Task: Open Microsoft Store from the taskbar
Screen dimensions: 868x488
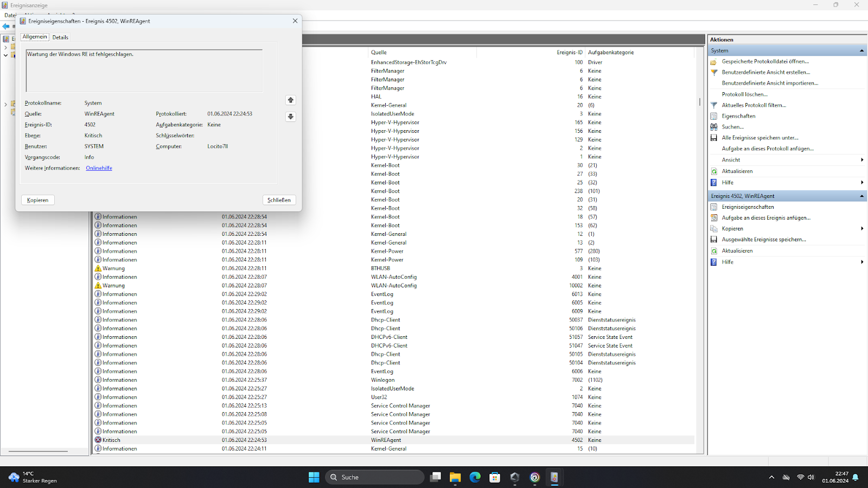Action: coord(495,477)
